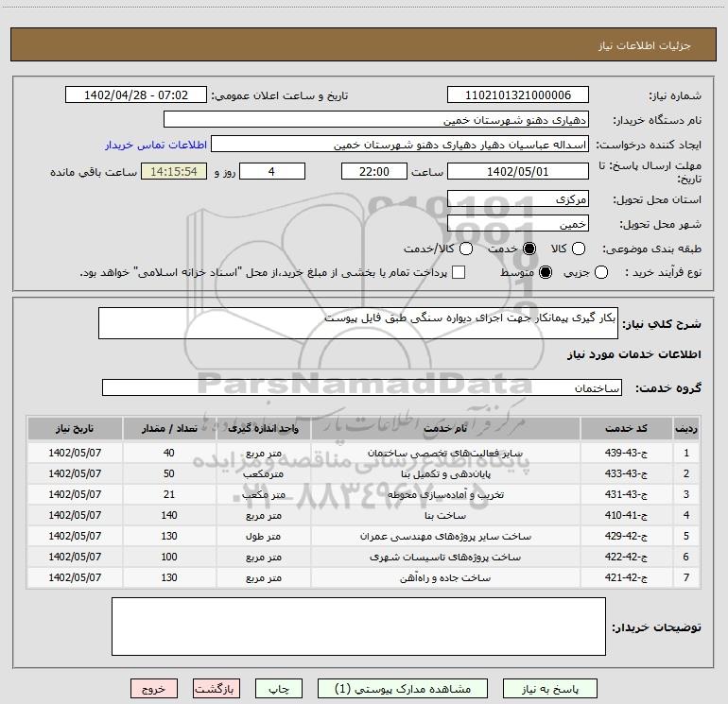Choose the جزیی purchase type radio
This screenshot has height=704, width=728.
pos(600,272)
